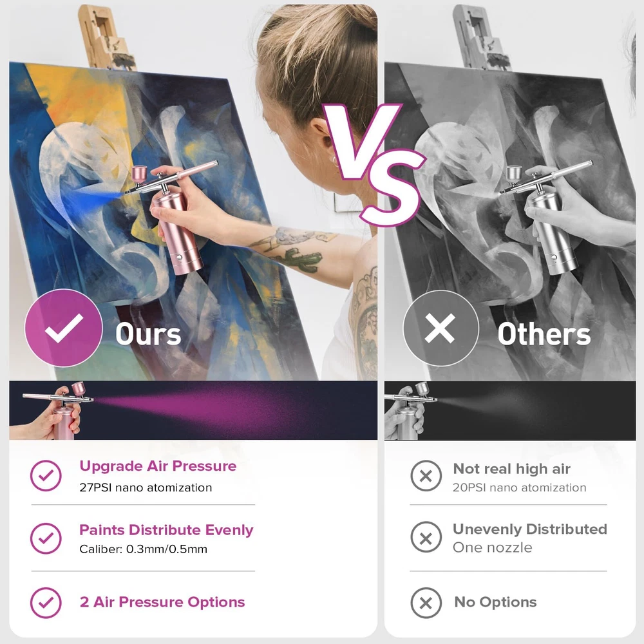Screen dimensions: 644x644
Task: Click the Paints Distribute Evenly heading
Action: 166,530
